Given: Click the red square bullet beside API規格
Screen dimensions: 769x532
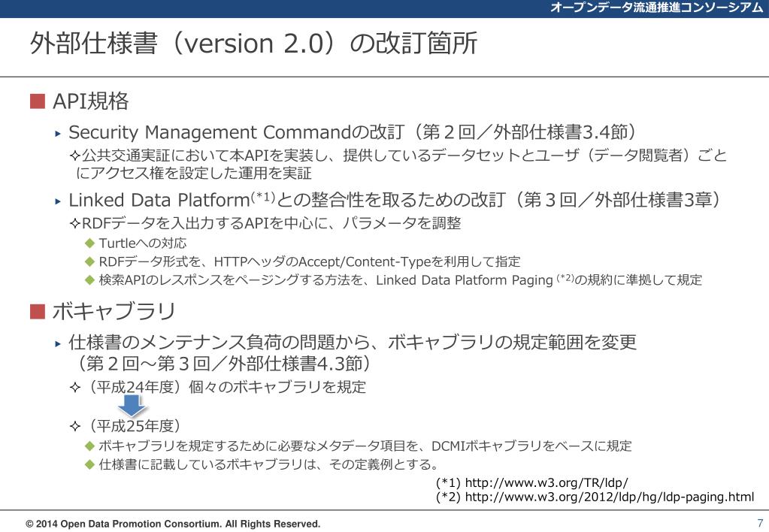Looking at the screenshot, I should click(38, 101).
